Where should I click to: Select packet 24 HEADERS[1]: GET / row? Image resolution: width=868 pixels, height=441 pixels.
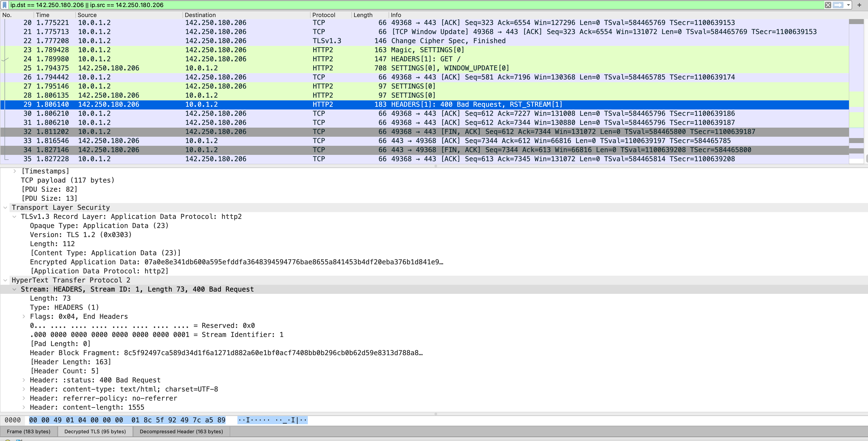click(424, 59)
